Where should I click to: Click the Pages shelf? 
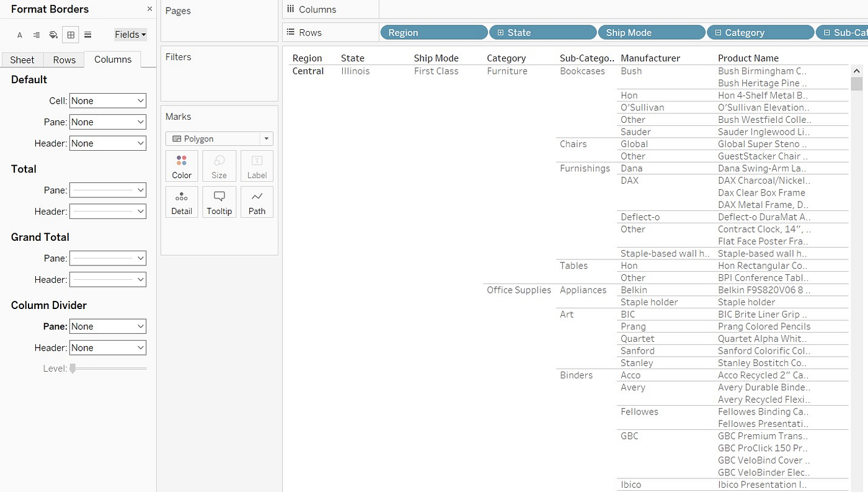(219, 21)
